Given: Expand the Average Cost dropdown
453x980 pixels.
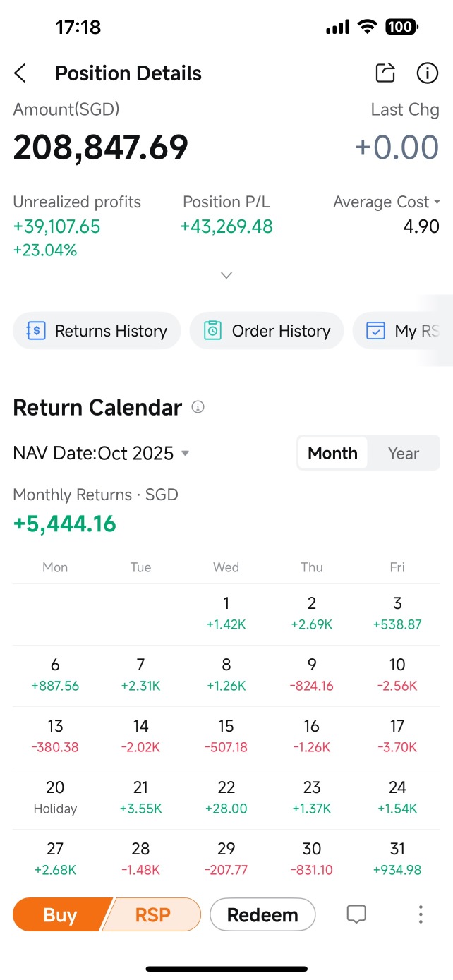Looking at the screenshot, I should tap(386, 202).
